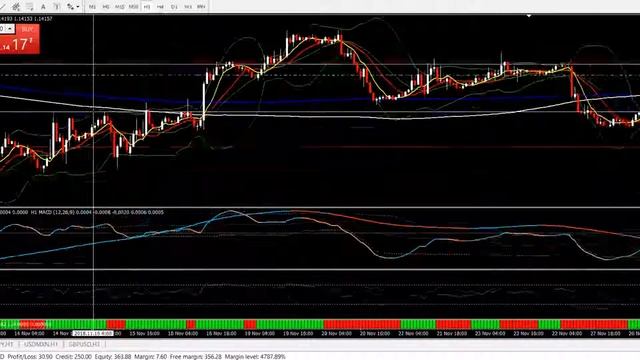Switch chart to W1 weekly timeframe
This screenshot has width=640, height=360.
pos(188,7)
